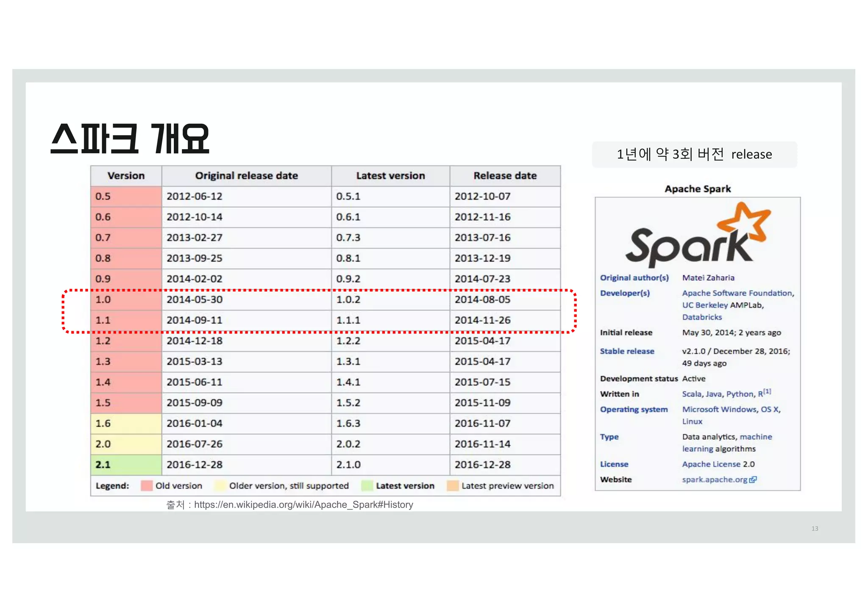Open the Operating system label link
The image size is (868, 613).
coord(634,410)
